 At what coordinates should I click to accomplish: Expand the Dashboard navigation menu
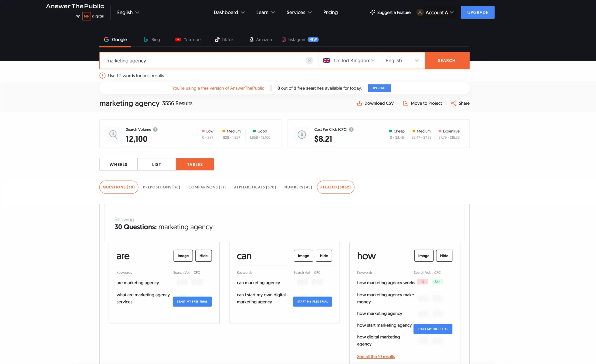click(229, 12)
